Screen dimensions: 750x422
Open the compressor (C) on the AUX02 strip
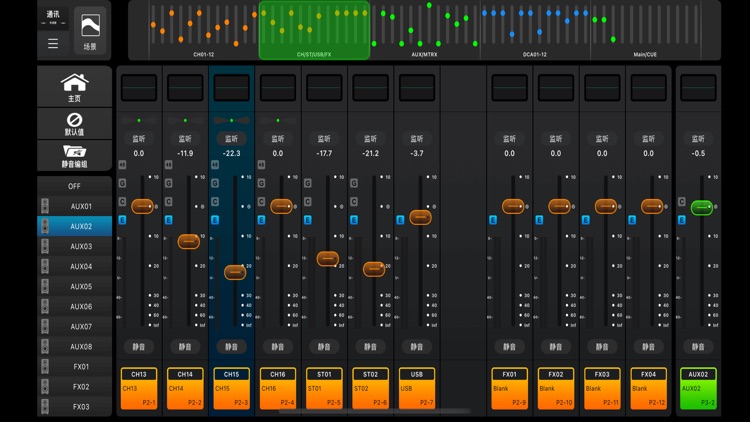682,201
